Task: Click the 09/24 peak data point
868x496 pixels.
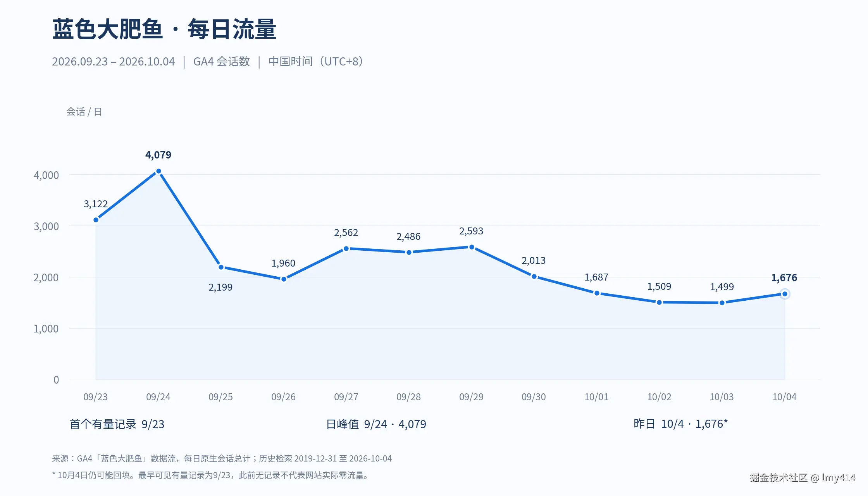Action: (158, 171)
